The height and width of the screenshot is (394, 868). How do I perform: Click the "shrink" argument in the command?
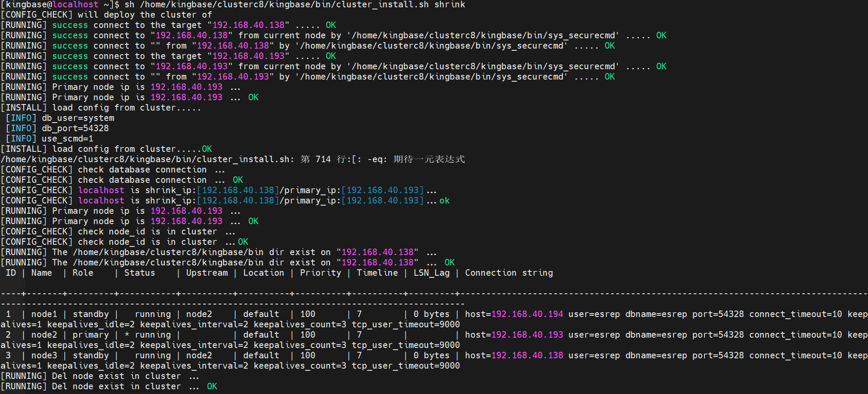449,5
